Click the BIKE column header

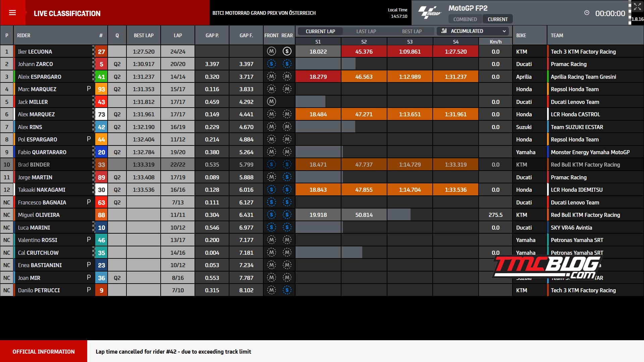tap(521, 35)
